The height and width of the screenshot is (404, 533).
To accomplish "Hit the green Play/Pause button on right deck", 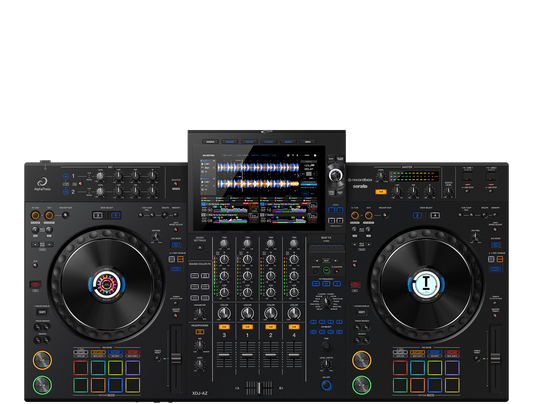I will pos(361,385).
